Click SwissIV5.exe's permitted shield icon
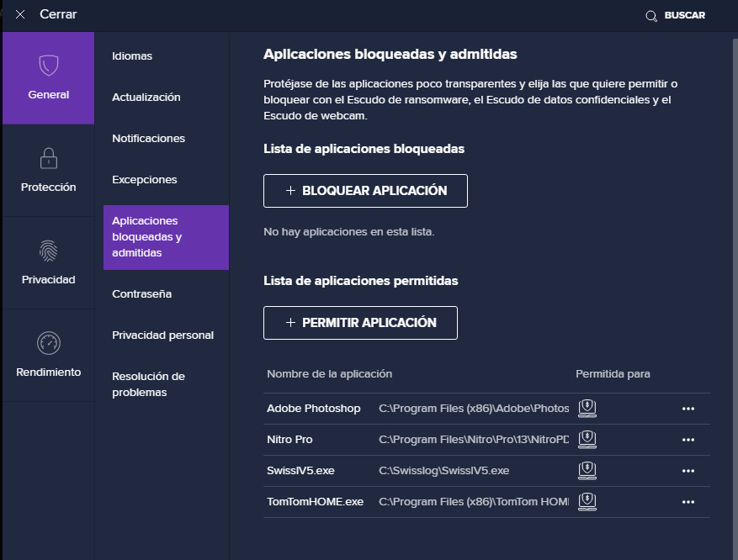The height and width of the screenshot is (560, 738). click(587, 471)
